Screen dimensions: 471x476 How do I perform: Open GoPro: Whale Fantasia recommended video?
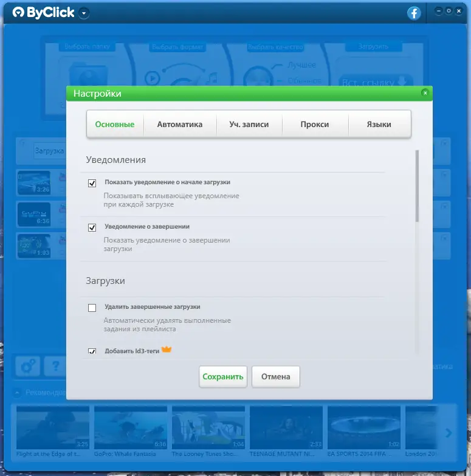pos(131,428)
